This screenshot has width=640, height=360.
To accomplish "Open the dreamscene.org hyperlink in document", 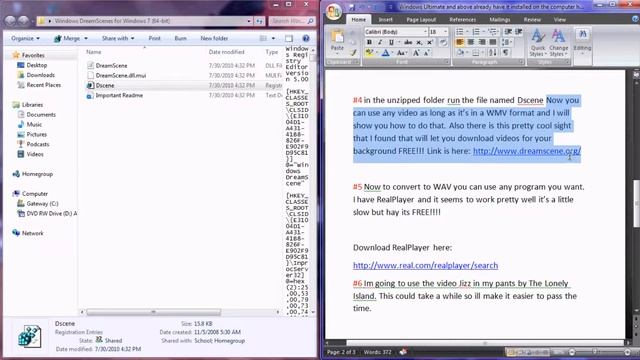I will click(x=527, y=151).
